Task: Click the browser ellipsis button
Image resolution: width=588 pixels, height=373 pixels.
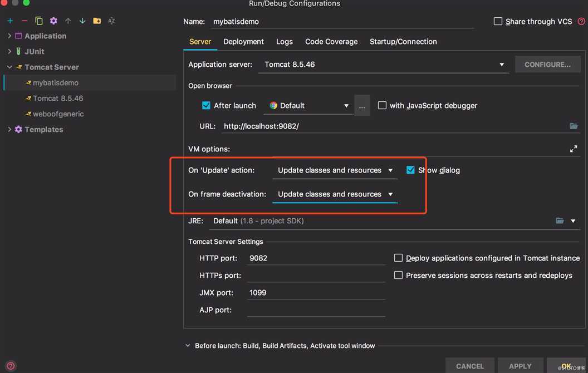Action: [361, 106]
